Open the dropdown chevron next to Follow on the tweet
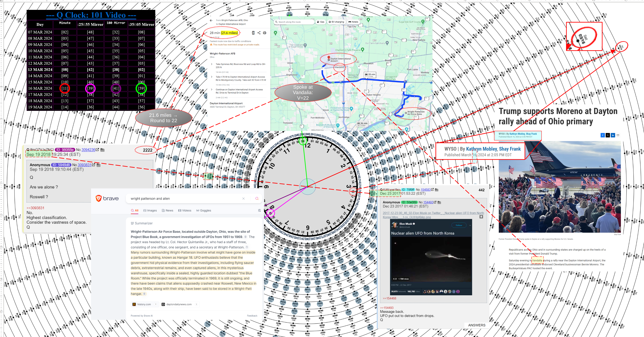This screenshot has width=644, height=337. pos(470,225)
